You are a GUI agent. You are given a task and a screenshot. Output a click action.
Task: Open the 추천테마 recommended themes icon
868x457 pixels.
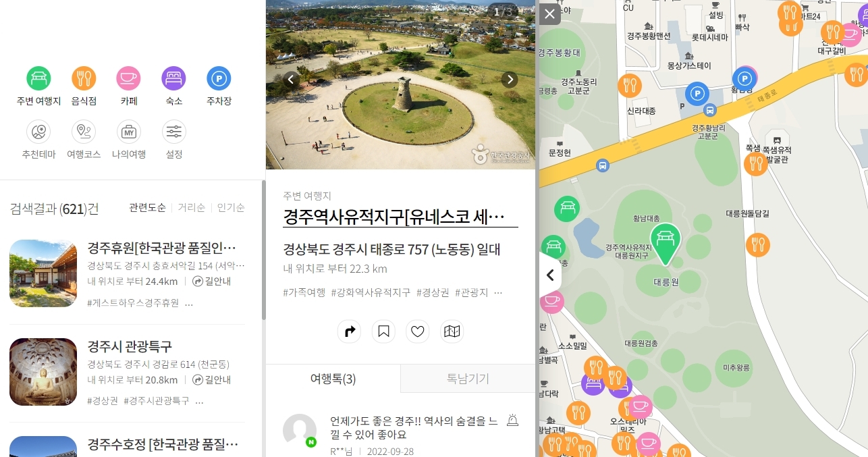(x=38, y=132)
